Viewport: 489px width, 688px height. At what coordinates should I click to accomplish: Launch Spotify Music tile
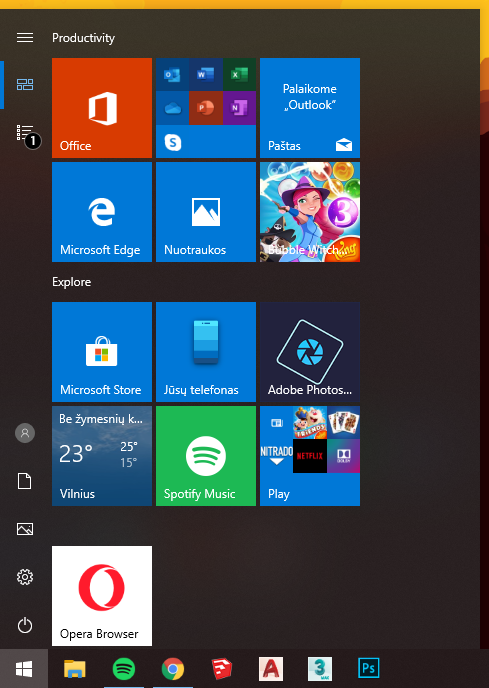pyautogui.click(x=206, y=456)
